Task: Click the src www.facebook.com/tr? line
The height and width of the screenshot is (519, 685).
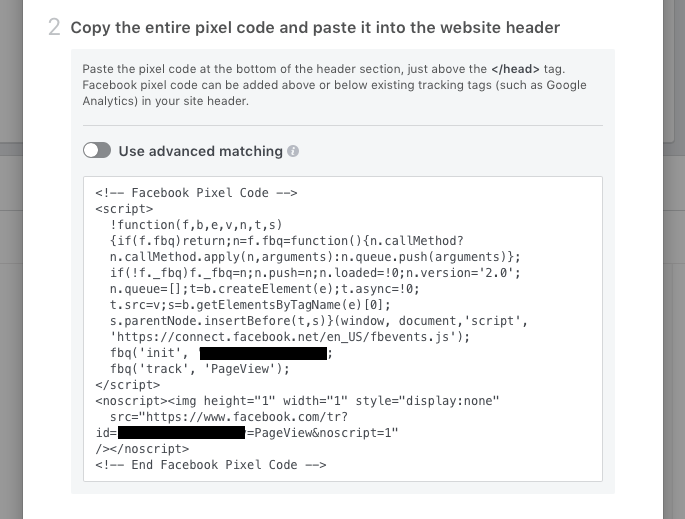Action: (229, 417)
